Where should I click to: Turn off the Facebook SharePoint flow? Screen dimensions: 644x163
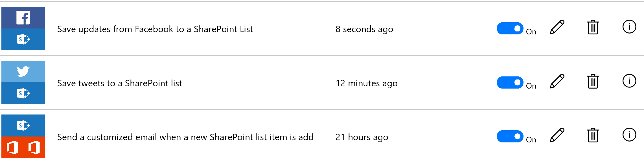(x=510, y=28)
